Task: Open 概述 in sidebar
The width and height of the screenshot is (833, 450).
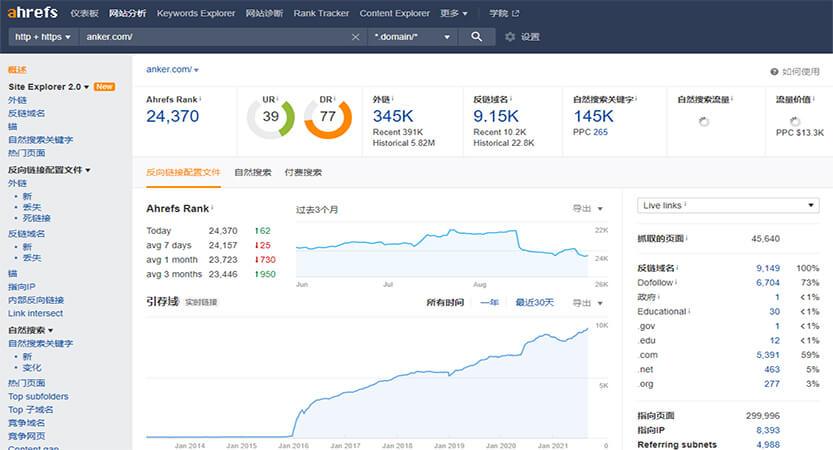Action: 18,70
